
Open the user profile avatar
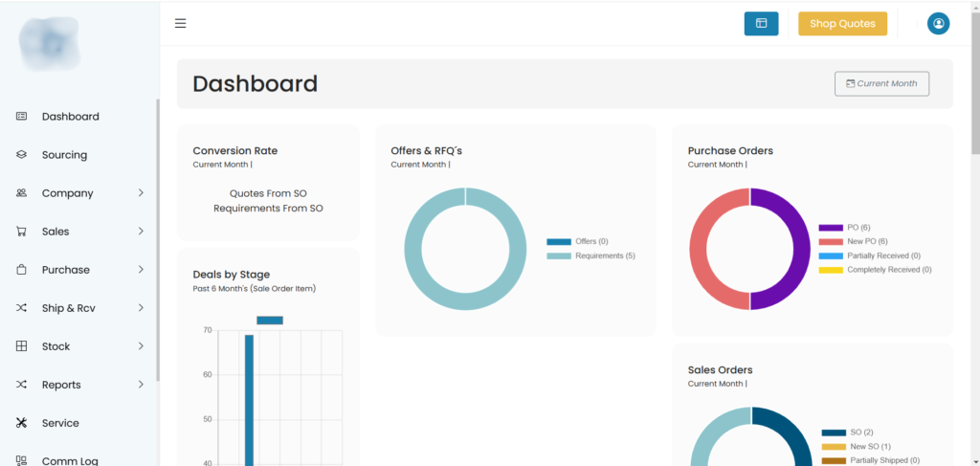[938, 24]
